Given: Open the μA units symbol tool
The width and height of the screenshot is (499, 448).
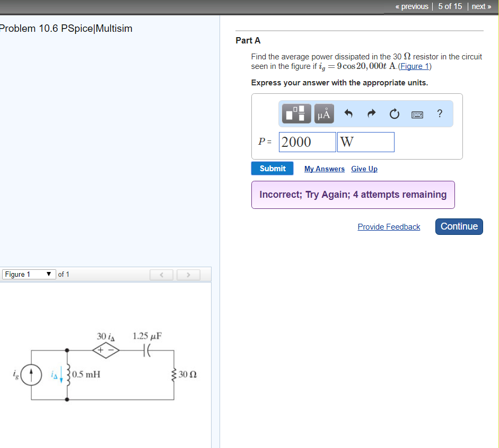Looking at the screenshot, I should point(323,113).
